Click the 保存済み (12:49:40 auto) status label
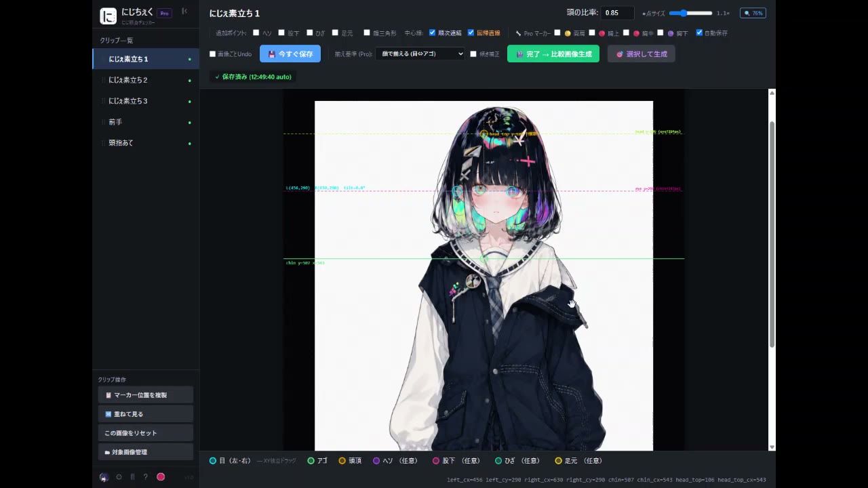The width and height of the screenshot is (868, 488). pyautogui.click(x=253, y=77)
